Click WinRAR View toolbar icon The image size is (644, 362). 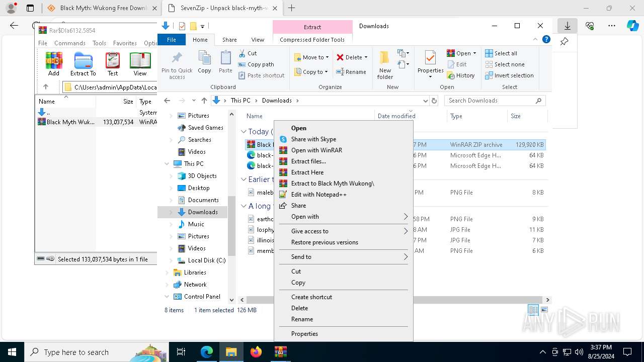pos(140,64)
